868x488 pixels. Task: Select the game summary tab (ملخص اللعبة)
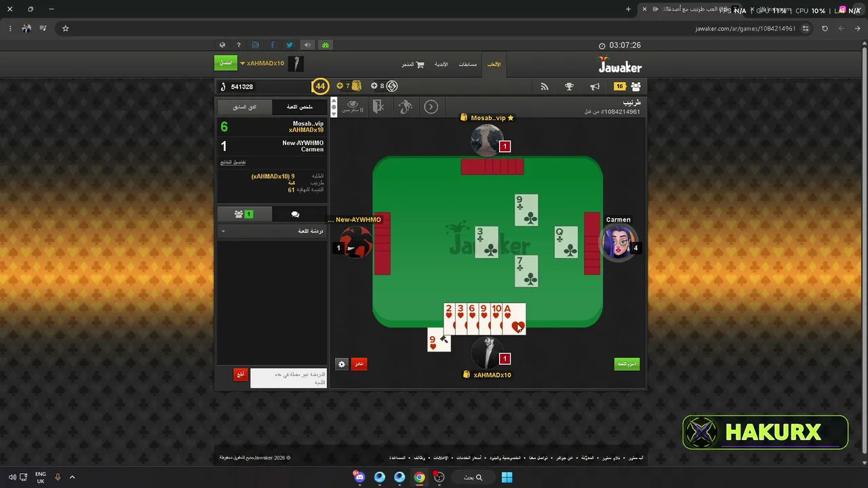point(299,107)
